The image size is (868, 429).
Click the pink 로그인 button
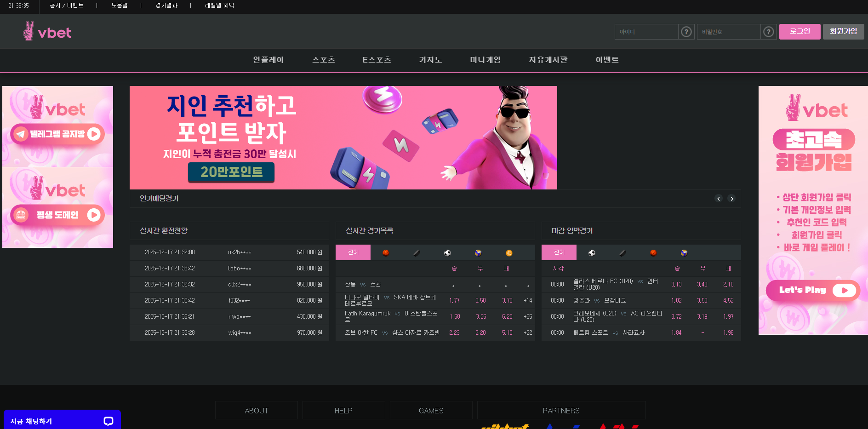(799, 31)
